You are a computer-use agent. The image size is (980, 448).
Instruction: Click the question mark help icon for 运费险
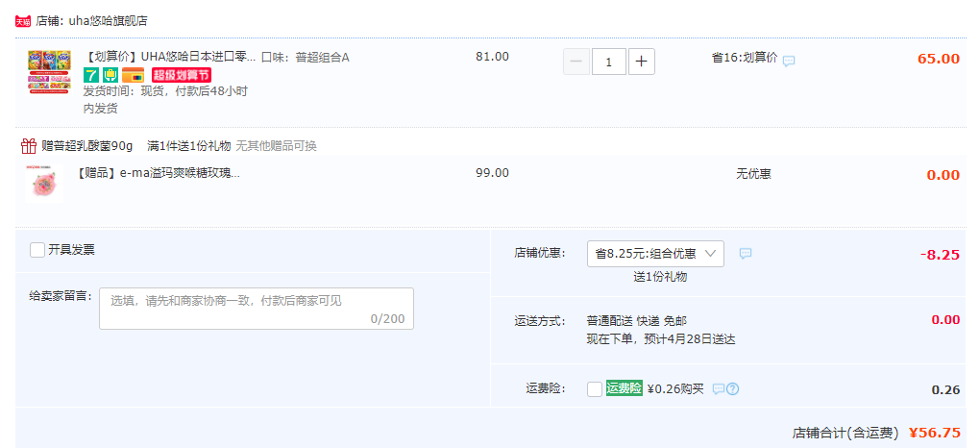click(733, 389)
